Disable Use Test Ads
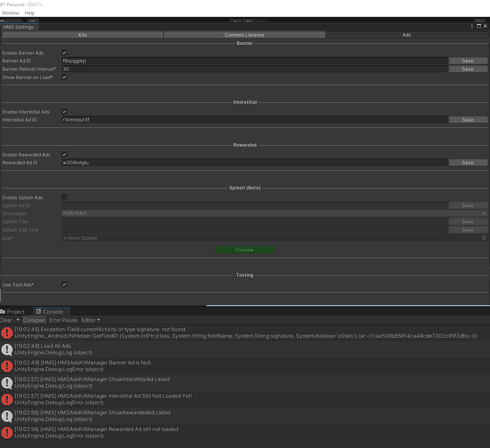490x448 pixels. click(64, 284)
